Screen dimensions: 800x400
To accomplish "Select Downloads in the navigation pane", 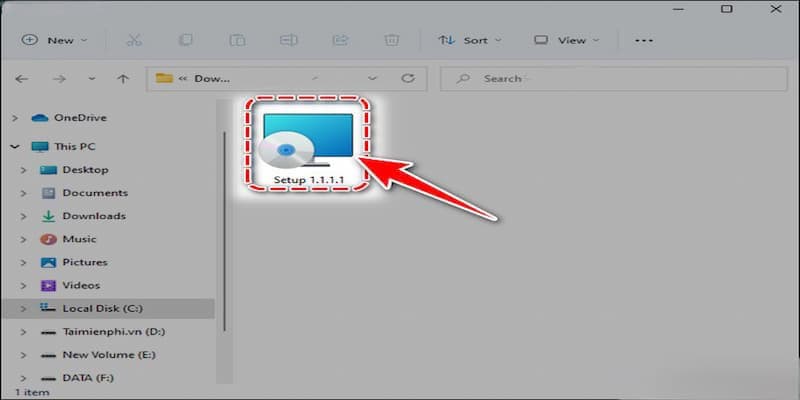I will tap(93, 216).
